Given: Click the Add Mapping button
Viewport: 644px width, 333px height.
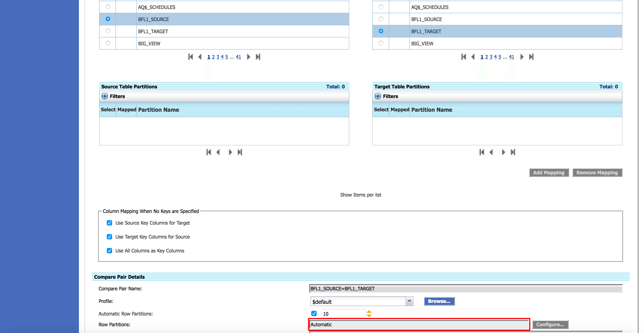Looking at the screenshot, I should [548, 173].
